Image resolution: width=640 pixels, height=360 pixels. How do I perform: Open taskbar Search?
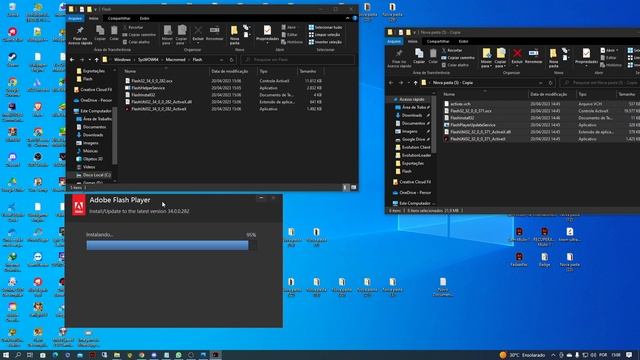pos(18,355)
